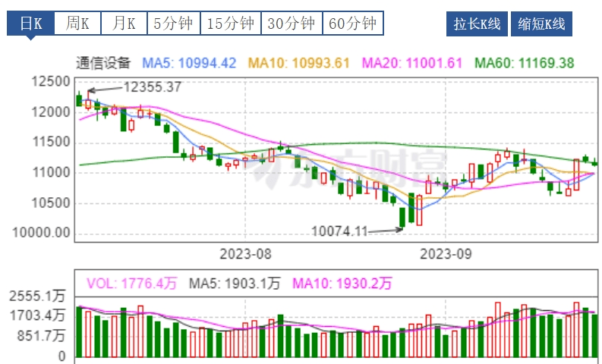602x364 pixels.
Task: Click the green MA60 legend label
Action: 525,62
